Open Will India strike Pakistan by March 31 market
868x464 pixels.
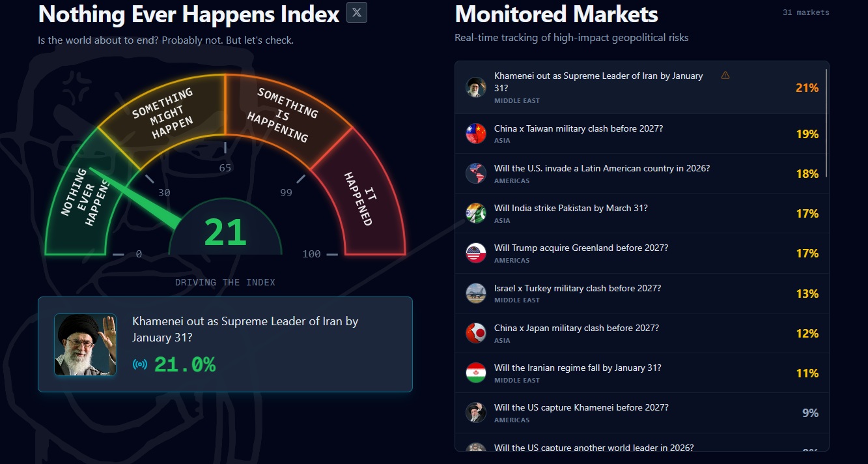tap(641, 213)
